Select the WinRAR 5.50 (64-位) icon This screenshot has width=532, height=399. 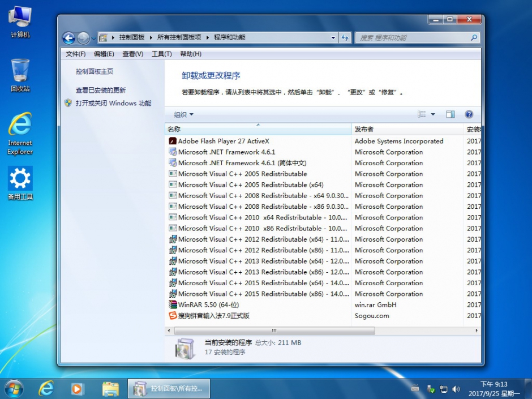[x=173, y=304]
